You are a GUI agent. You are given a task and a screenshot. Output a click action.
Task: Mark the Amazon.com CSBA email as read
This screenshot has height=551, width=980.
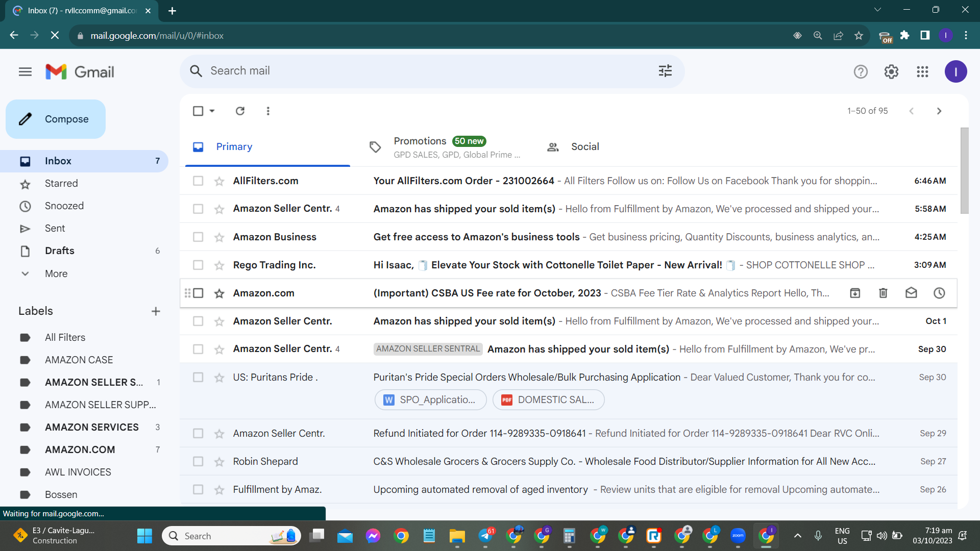coord(911,293)
